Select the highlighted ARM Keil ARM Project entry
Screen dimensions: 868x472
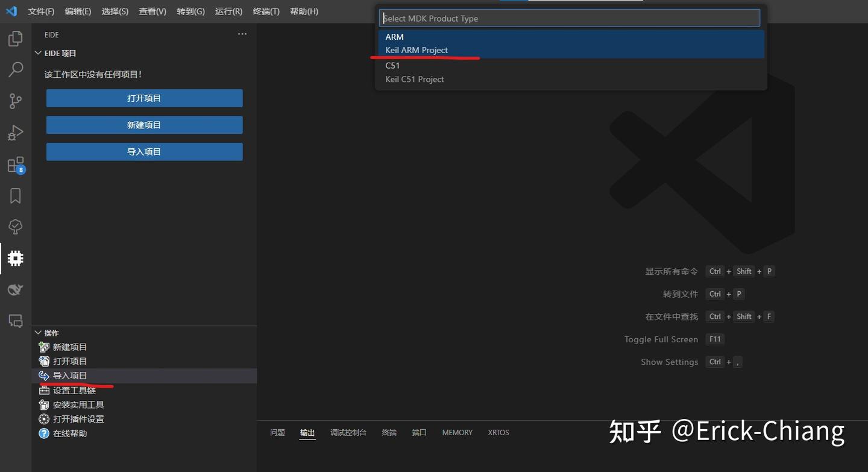569,43
